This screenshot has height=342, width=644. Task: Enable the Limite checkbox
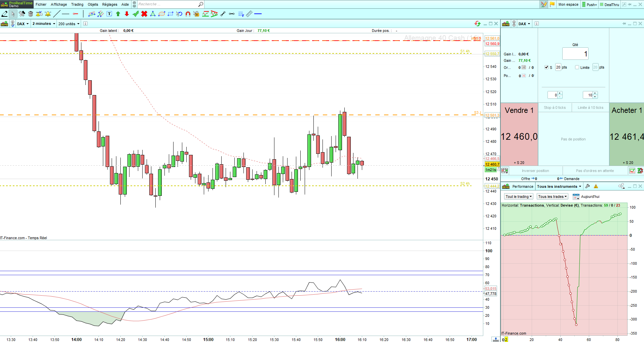click(x=577, y=67)
